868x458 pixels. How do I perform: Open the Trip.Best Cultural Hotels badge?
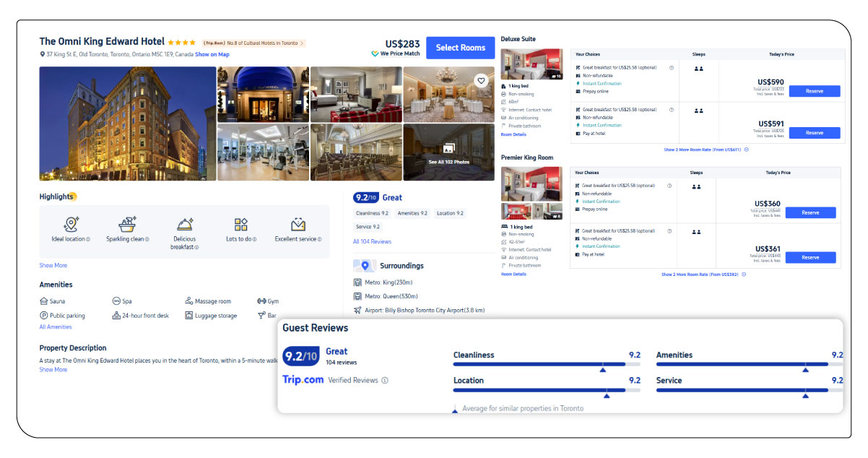[x=253, y=43]
